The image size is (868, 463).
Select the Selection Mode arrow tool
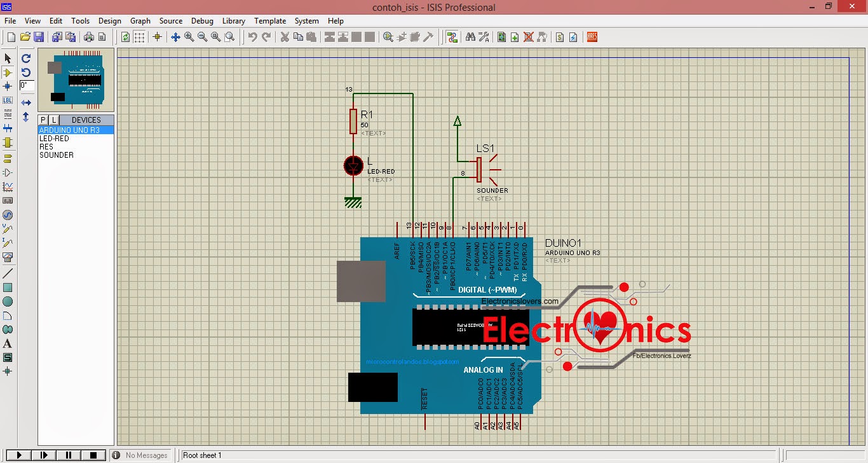[x=8, y=59]
